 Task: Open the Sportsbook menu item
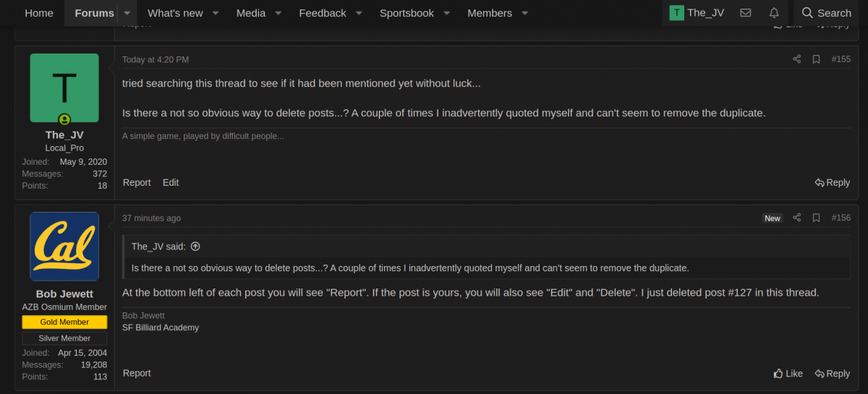point(407,13)
